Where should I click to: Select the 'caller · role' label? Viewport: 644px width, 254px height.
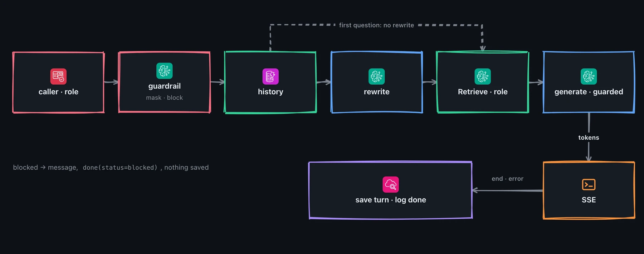tap(58, 92)
